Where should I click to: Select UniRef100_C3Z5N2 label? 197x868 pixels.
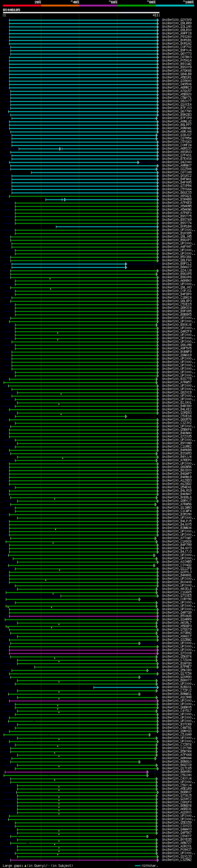click(177, 860)
